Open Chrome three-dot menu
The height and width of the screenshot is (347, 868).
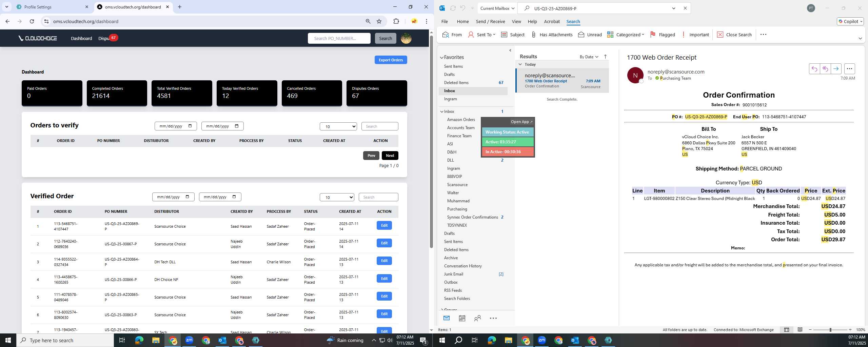pyautogui.click(x=427, y=21)
